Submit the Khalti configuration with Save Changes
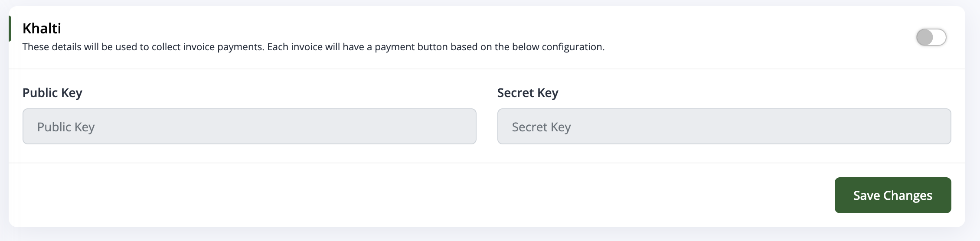The image size is (980, 241). [x=892, y=195]
